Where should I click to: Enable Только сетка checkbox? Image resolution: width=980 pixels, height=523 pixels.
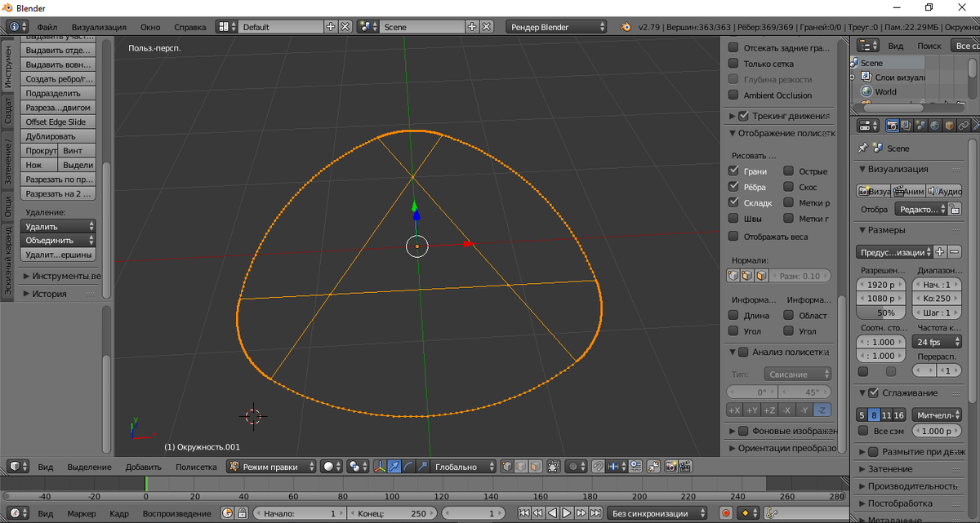[x=733, y=64]
